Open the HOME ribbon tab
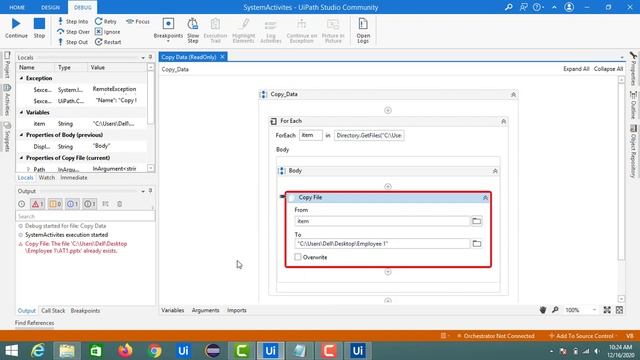Viewport: 640px width, 360px height. point(17,7)
